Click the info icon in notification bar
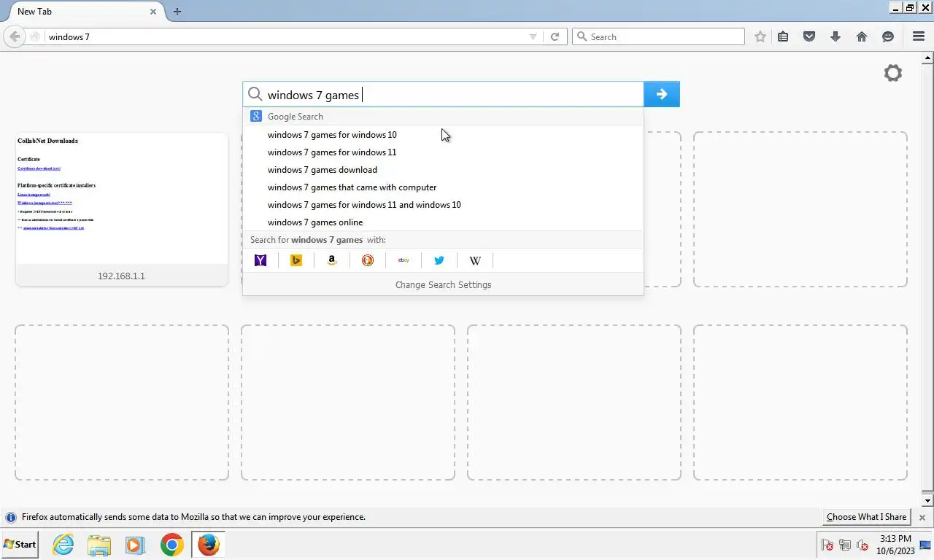Image resolution: width=934 pixels, height=560 pixels. coord(11,517)
